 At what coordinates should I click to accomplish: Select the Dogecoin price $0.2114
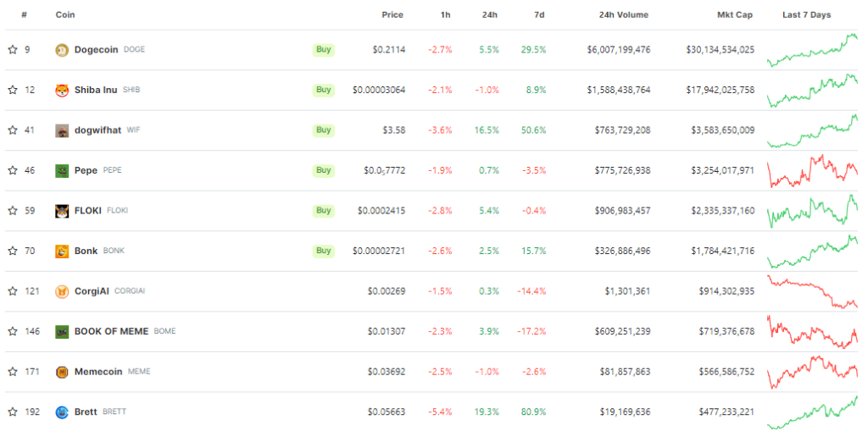388,50
